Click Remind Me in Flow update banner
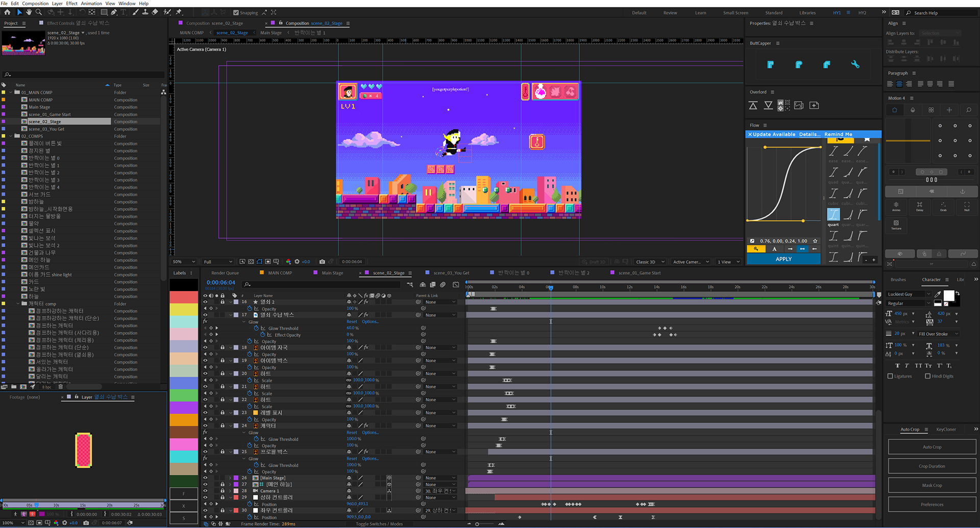 click(x=838, y=134)
